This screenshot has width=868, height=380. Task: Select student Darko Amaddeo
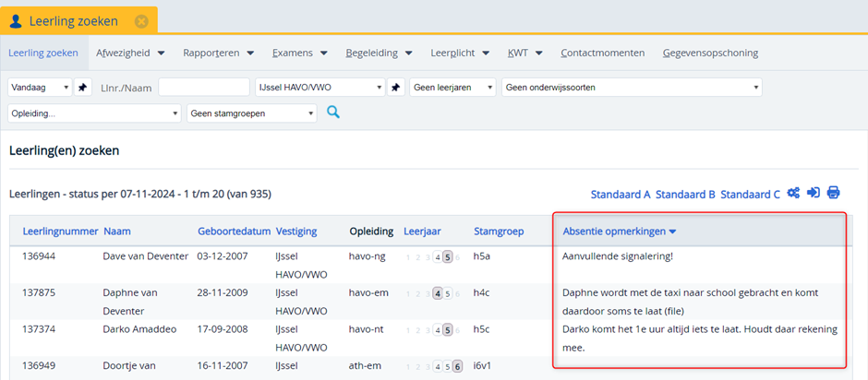[x=139, y=329]
